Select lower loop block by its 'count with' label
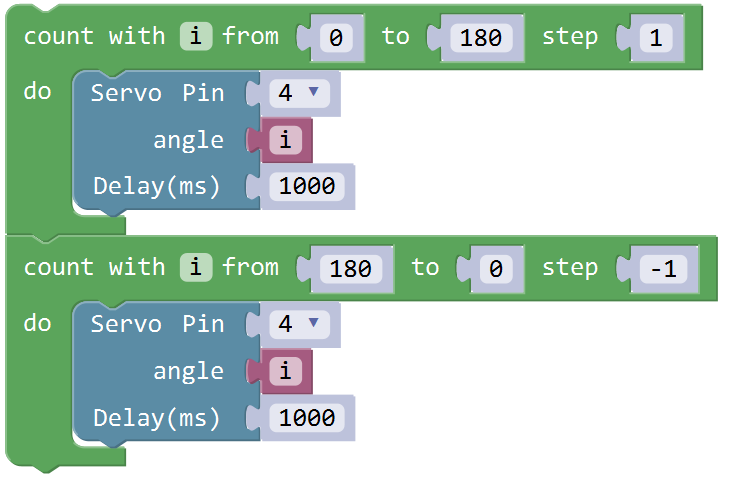This screenshot has height=482, width=735. [x=94, y=267]
